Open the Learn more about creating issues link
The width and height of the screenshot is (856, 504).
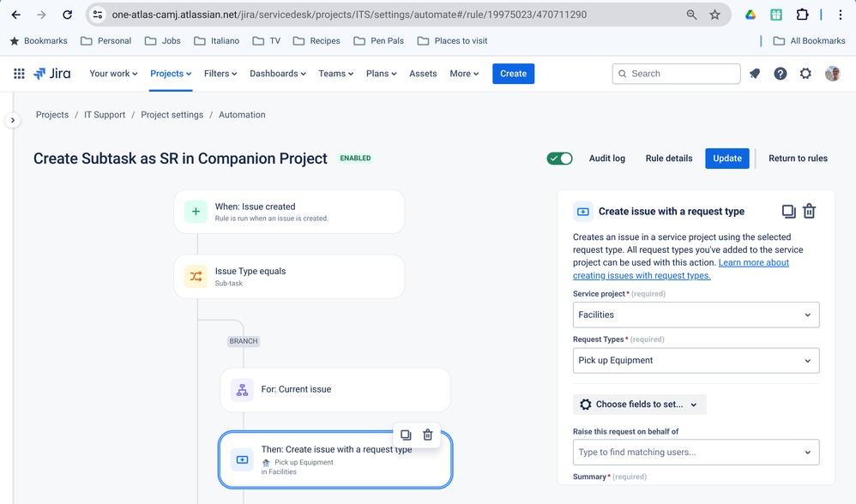pyautogui.click(x=681, y=269)
